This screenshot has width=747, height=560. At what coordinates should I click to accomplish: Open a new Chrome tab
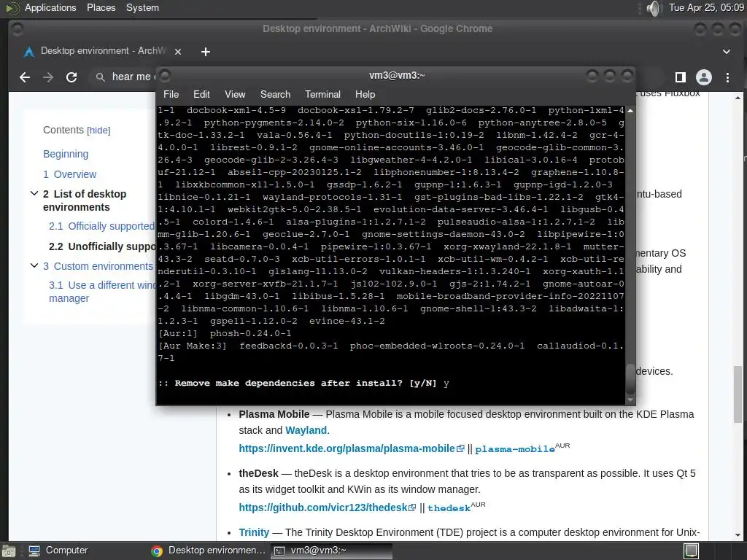(x=205, y=52)
